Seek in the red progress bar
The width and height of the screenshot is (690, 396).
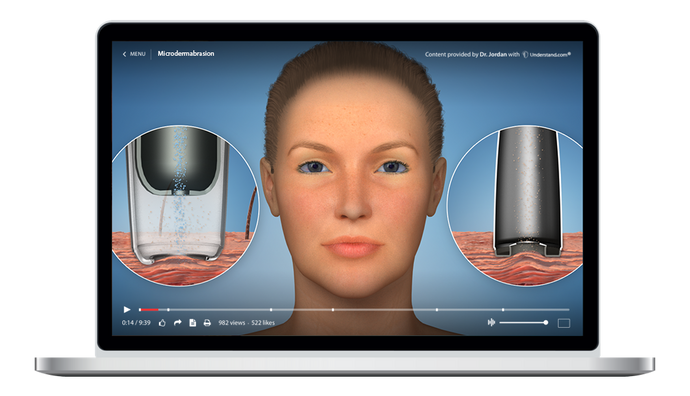[x=149, y=310]
